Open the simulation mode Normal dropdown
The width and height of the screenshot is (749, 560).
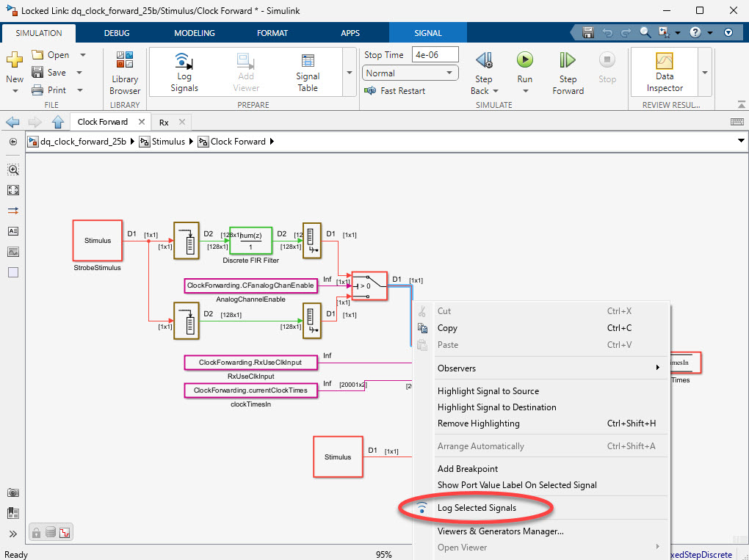click(410, 73)
